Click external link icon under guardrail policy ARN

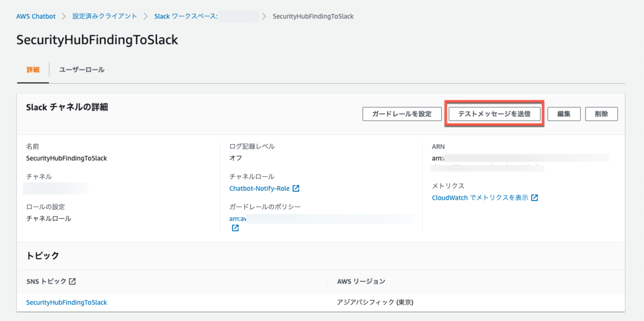(235, 228)
